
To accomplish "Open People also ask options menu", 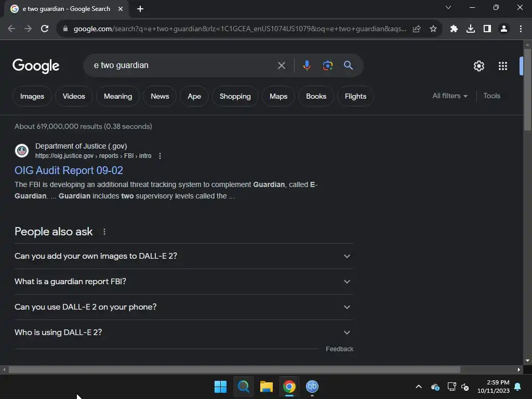I will [x=104, y=232].
